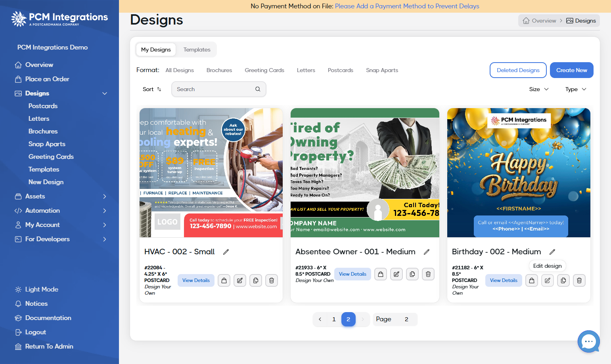Switch to the Templates tab
611x364 pixels.
pos(197,50)
